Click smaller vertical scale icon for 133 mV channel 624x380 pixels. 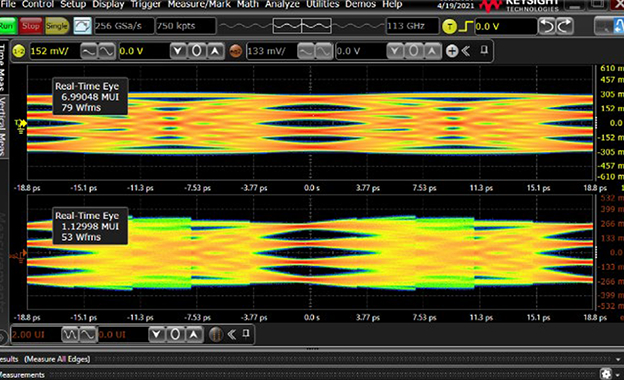point(324,51)
